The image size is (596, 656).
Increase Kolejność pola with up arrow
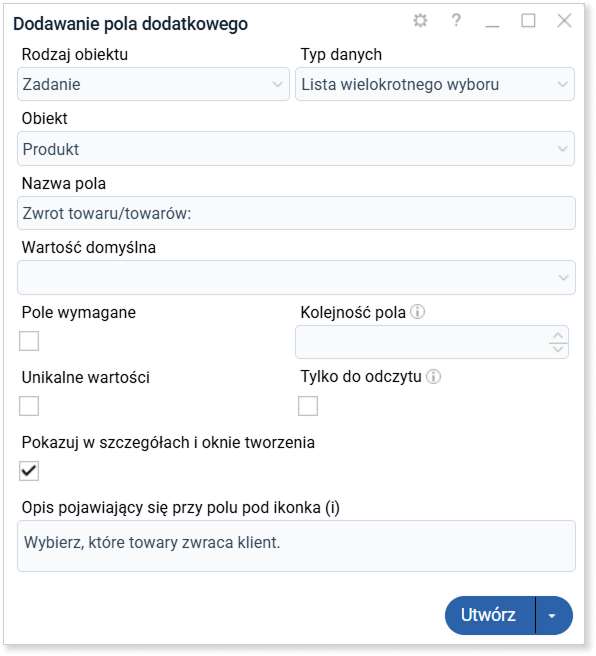(558, 336)
